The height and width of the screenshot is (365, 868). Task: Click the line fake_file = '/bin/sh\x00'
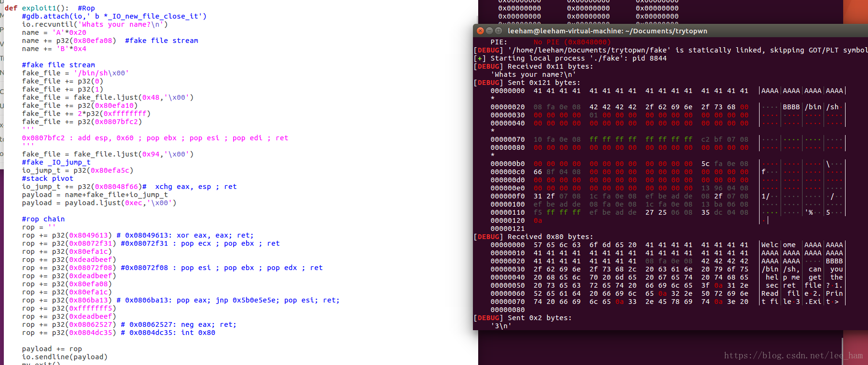tap(75, 73)
